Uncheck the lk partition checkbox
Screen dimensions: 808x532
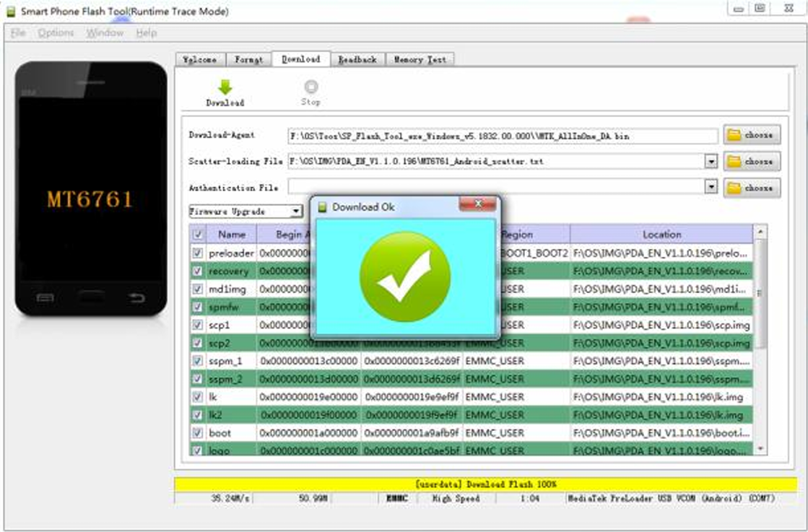click(x=197, y=397)
